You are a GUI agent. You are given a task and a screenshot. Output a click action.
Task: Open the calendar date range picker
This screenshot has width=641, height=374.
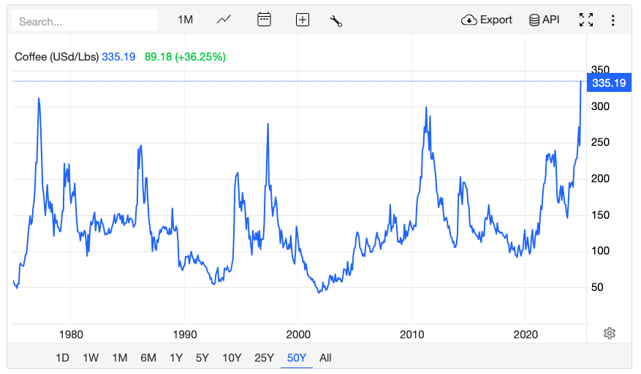tap(264, 19)
